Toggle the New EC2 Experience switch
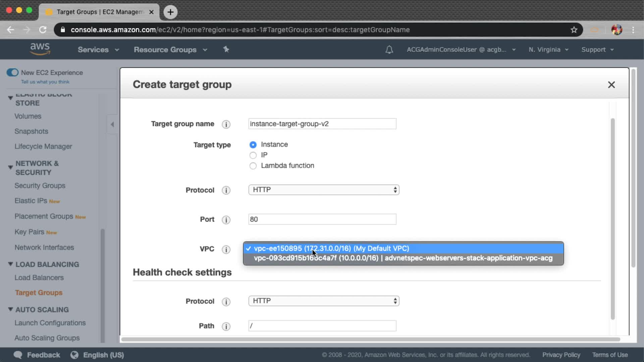 point(13,72)
